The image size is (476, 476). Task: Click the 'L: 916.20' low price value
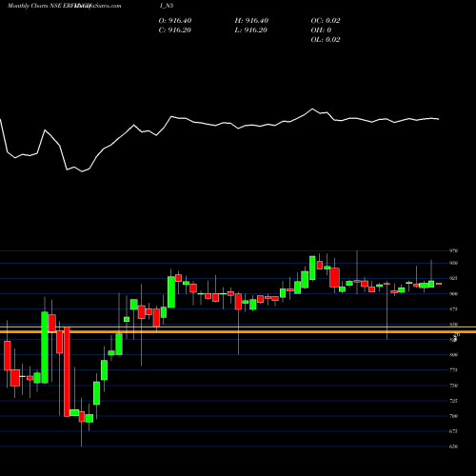point(250,30)
